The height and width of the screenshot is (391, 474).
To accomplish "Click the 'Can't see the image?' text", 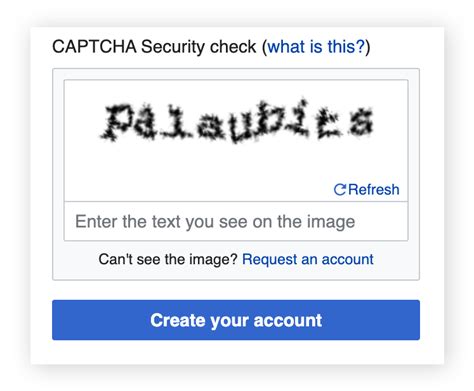I will [x=168, y=259].
